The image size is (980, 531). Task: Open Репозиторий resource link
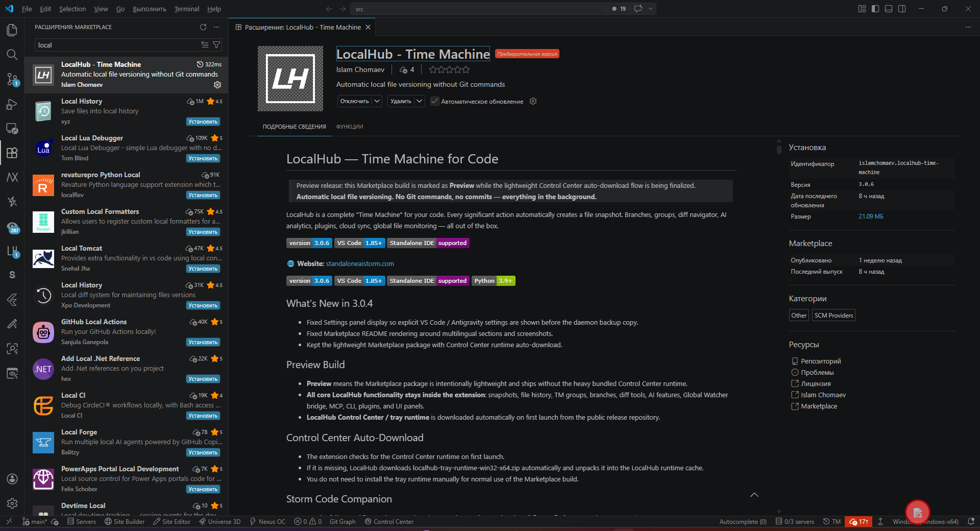(821, 361)
